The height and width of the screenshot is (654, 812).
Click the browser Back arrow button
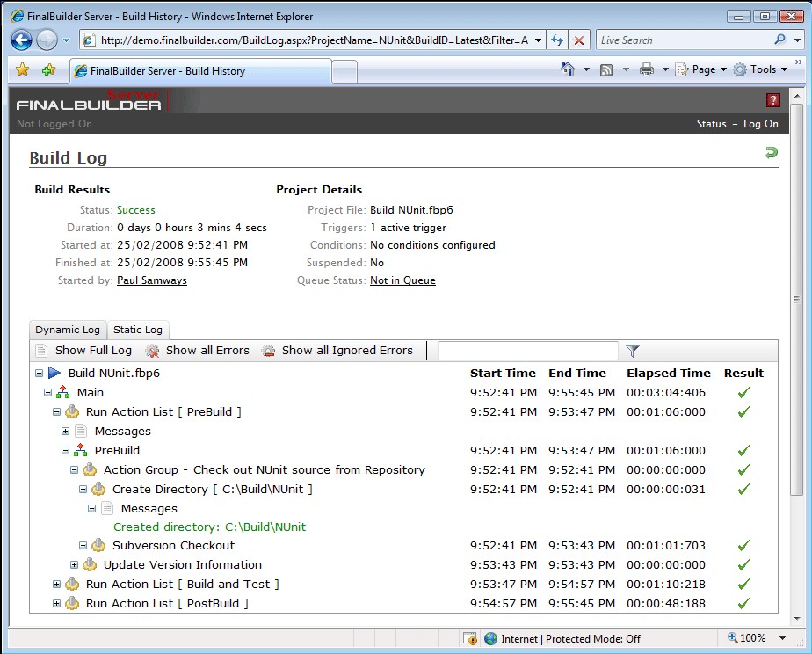pos(21,40)
